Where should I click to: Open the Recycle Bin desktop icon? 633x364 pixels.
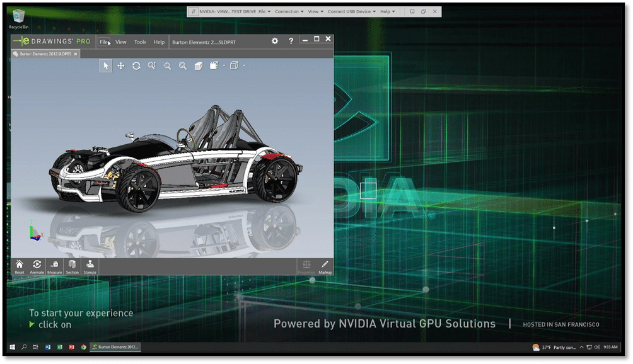coord(18,20)
